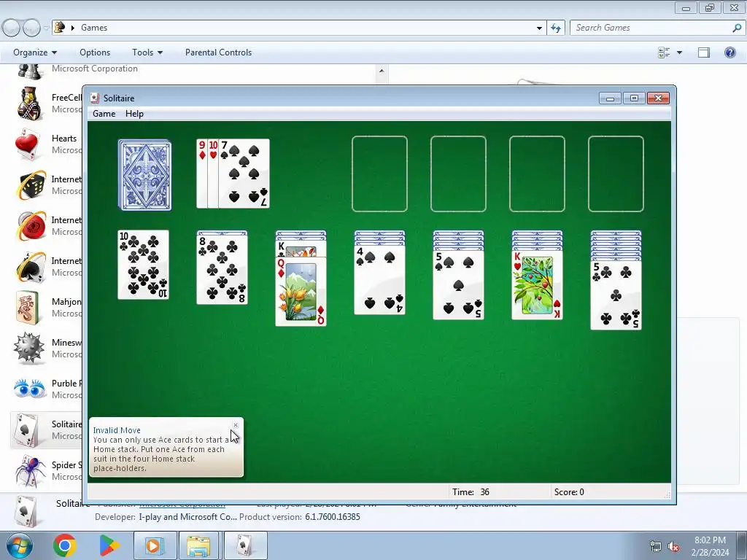Select the 4 of spades tableau card
747x560 pixels.
pos(379,279)
